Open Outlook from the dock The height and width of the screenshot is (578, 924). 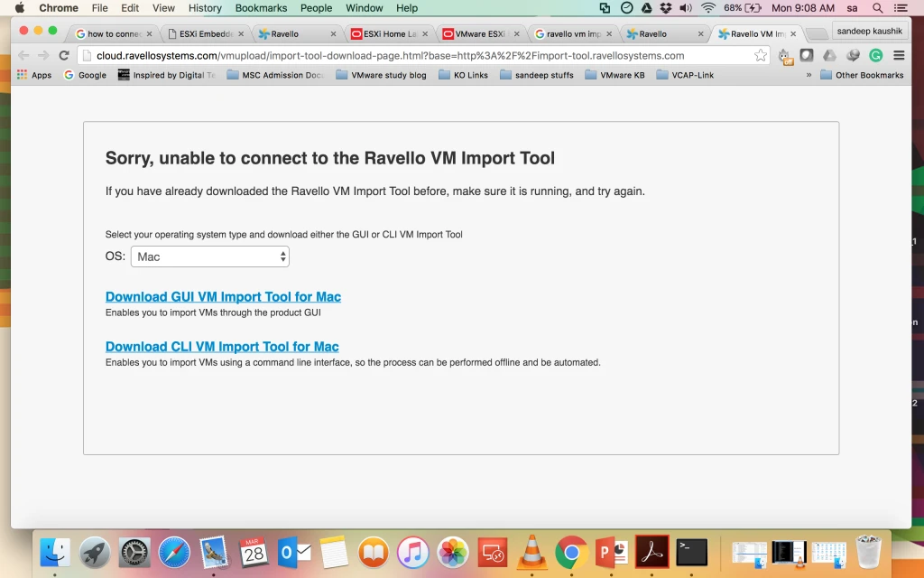tap(293, 553)
